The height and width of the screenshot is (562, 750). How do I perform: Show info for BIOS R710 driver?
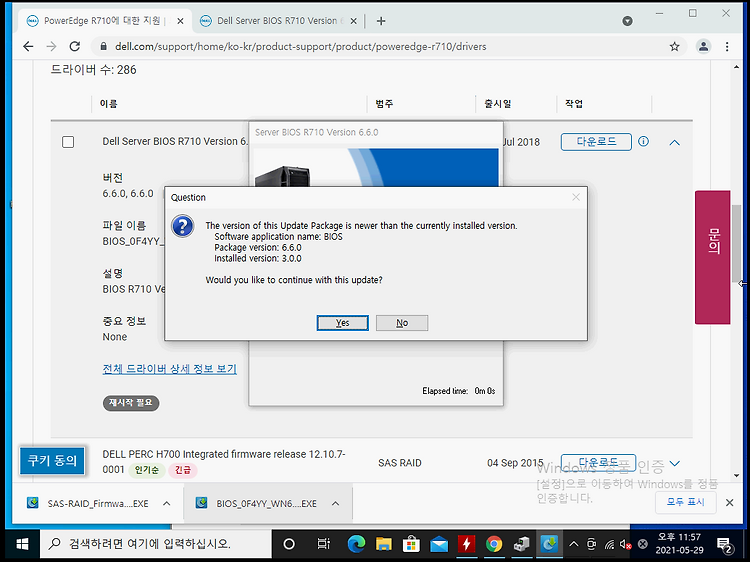pyautogui.click(x=643, y=141)
